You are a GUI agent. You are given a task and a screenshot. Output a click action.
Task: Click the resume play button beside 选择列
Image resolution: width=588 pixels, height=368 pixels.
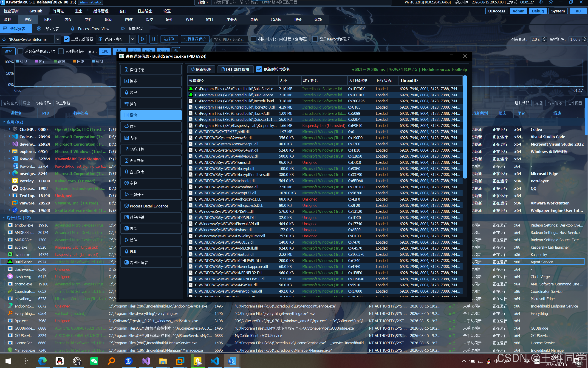pos(143,39)
